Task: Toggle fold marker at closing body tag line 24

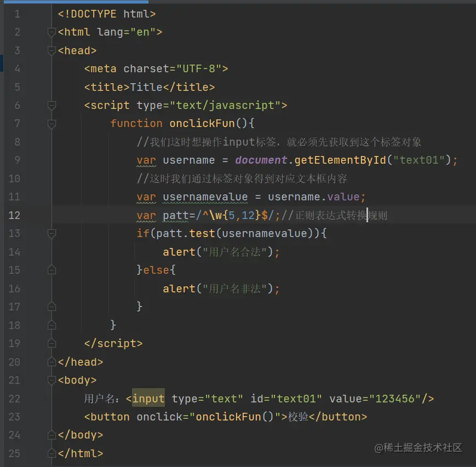Action: click(51, 435)
